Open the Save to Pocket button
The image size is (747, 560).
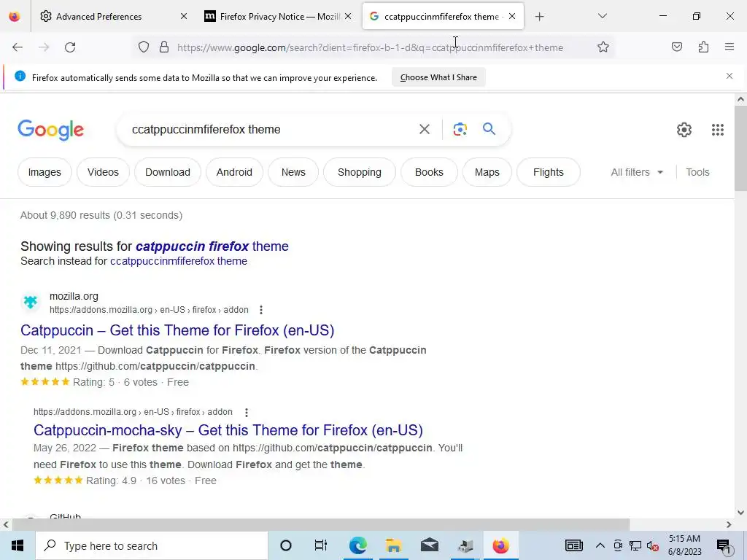coord(676,47)
